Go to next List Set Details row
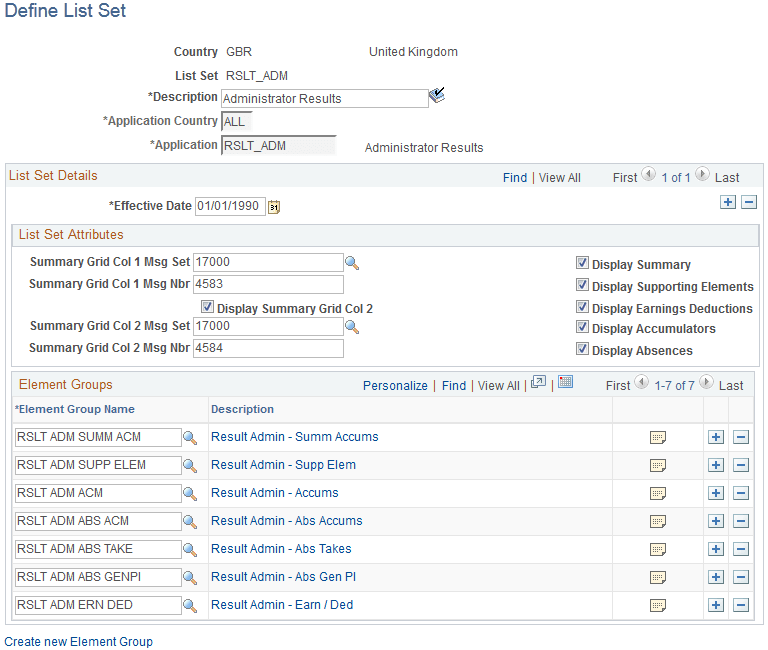768x650 pixels. point(702,174)
